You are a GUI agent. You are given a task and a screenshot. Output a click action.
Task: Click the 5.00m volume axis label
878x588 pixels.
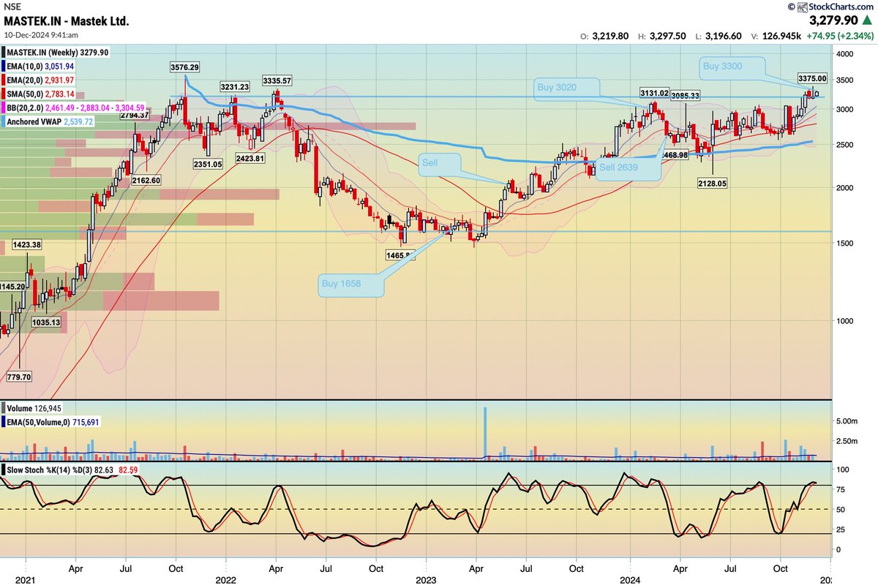848,421
